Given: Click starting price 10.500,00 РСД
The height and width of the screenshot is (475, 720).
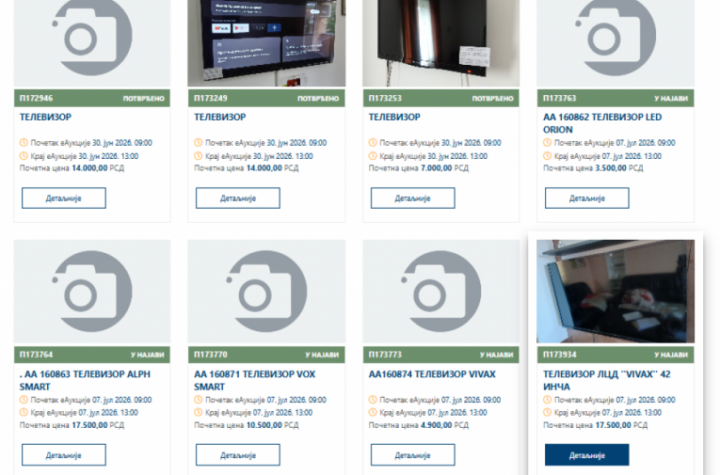Looking at the screenshot, I should click(272, 425).
